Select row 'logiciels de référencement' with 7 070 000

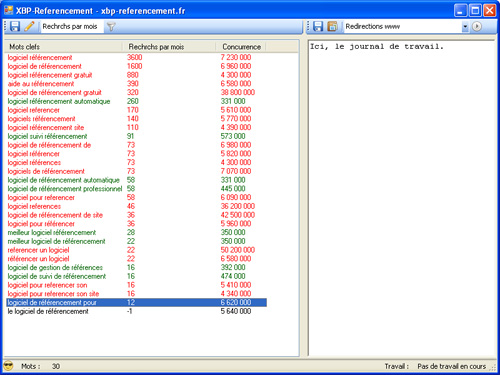pyautogui.click(x=136, y=171)
